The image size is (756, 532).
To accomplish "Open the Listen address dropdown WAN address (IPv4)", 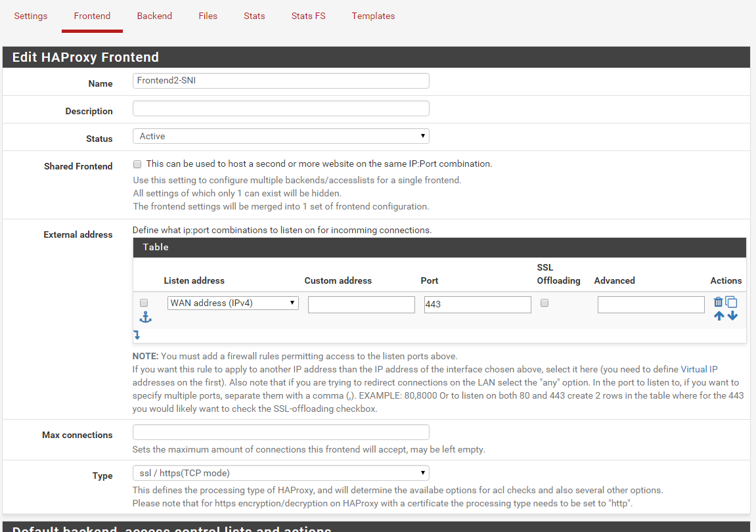I will 233,303.
